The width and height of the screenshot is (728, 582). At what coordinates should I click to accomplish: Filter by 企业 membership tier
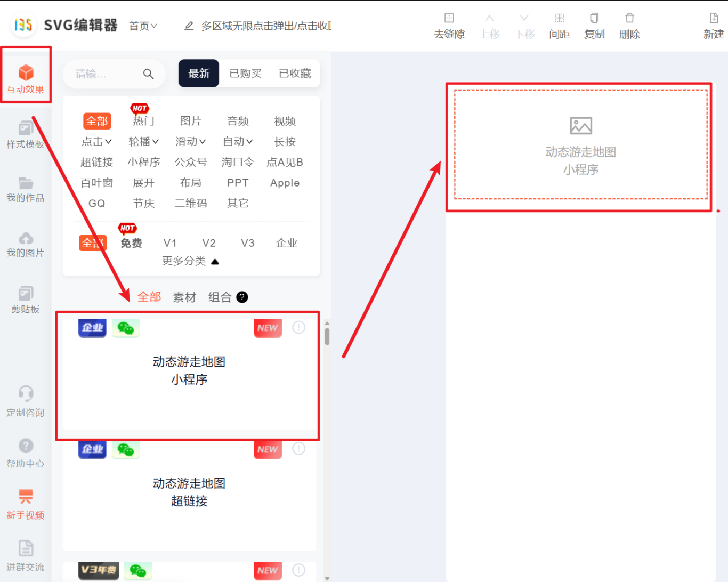click(x=287, y=243)
